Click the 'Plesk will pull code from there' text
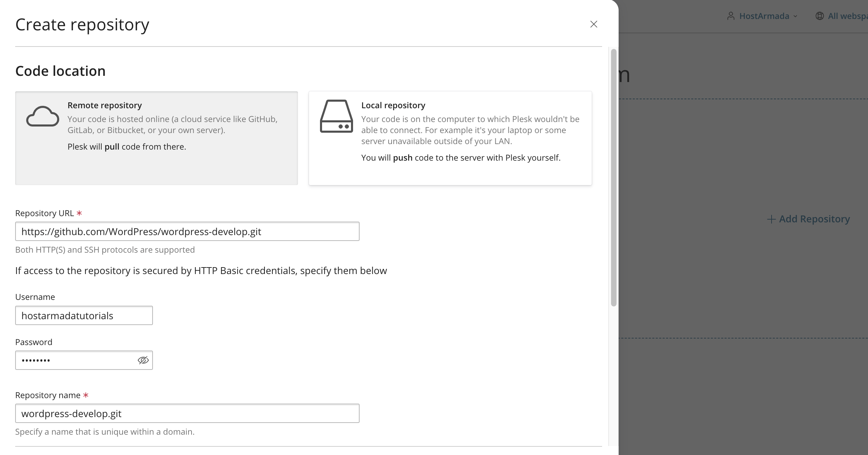Screen dimensions: 868x455 (127, 146)
